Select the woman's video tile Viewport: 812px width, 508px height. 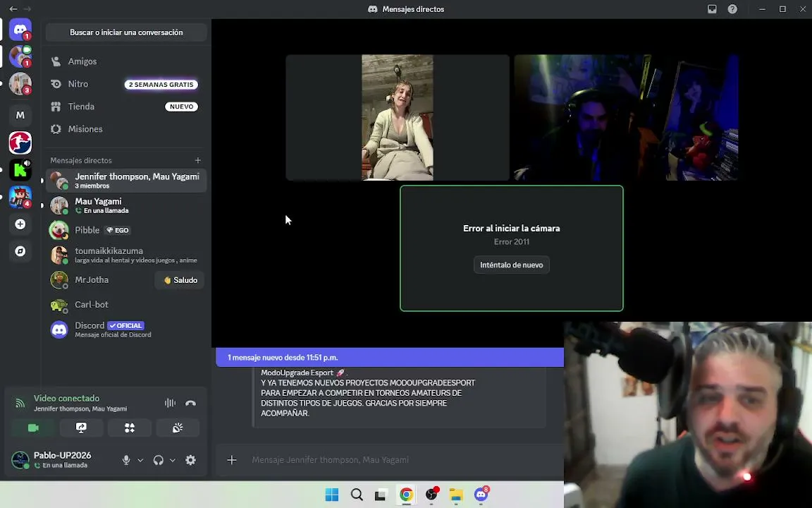pyautogui.click(x=398, y=118)
